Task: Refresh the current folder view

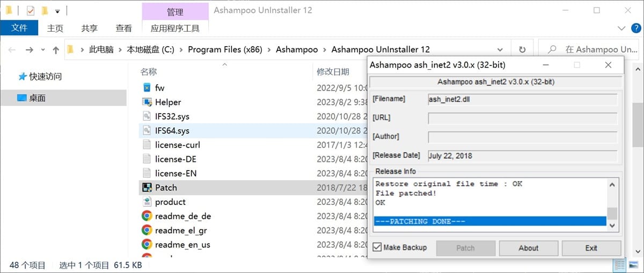Action: [x=522, y=50]
